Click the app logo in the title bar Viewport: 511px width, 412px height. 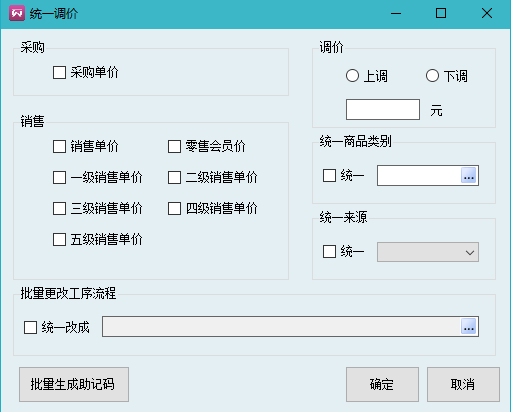tap(17, 13)
